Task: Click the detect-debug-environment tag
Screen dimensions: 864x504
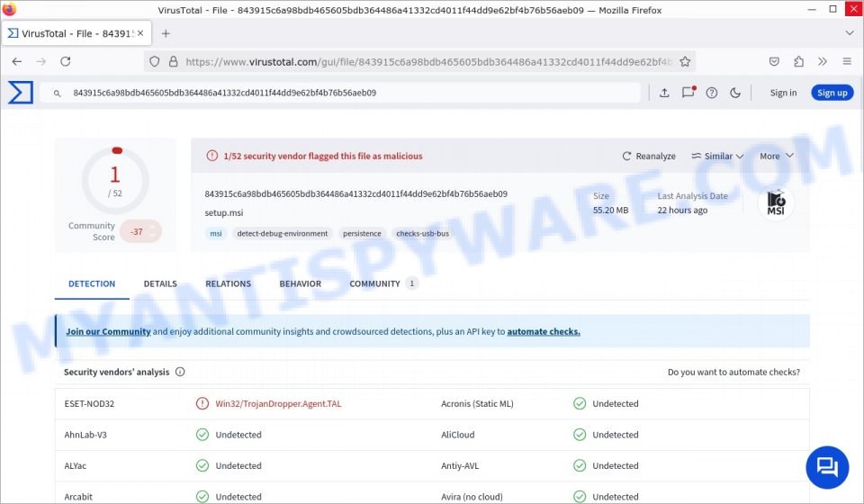Action: pos(282,233)
